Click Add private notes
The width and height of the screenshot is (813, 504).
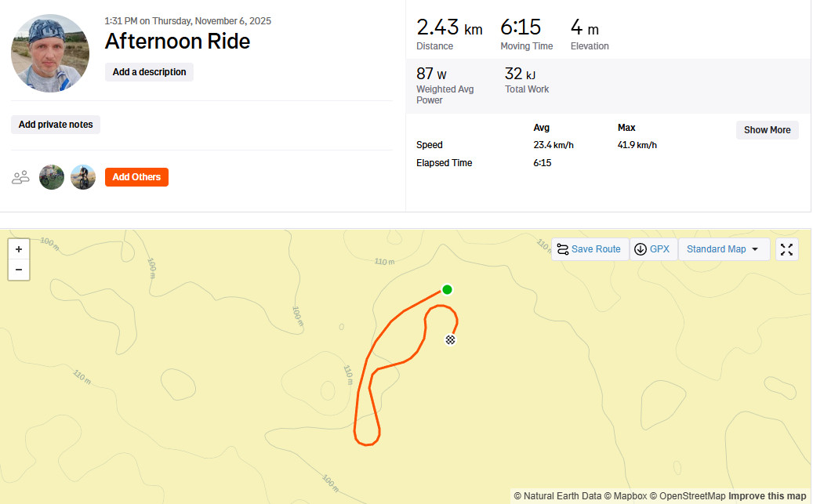pos(56,125)
